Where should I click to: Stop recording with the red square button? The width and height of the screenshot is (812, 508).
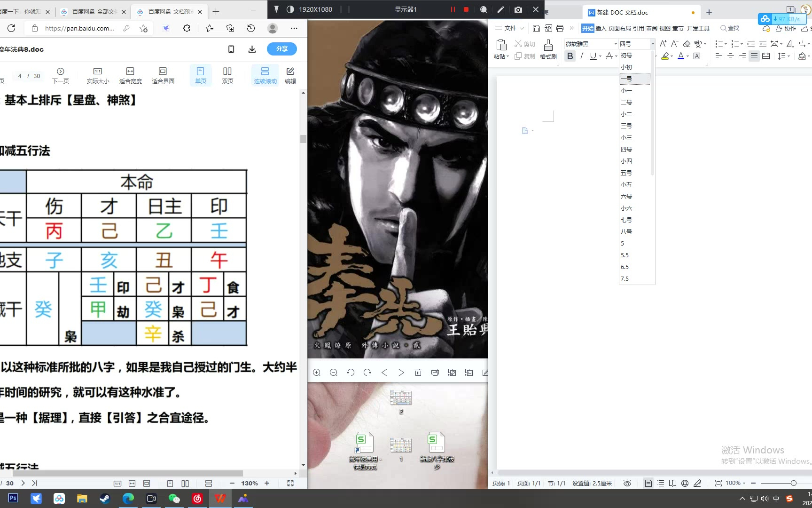coord(466,9)
